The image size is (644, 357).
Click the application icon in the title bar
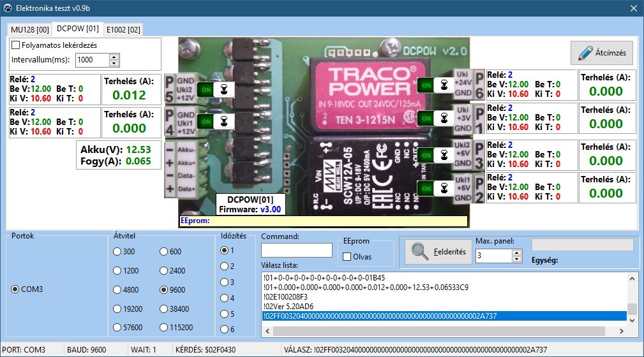8,8
